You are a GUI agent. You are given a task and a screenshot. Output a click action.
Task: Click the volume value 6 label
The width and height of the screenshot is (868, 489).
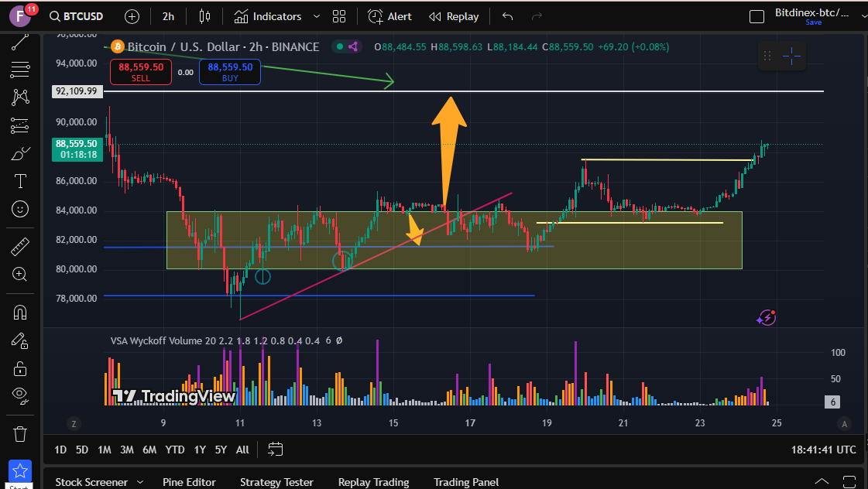click(833, 402)
